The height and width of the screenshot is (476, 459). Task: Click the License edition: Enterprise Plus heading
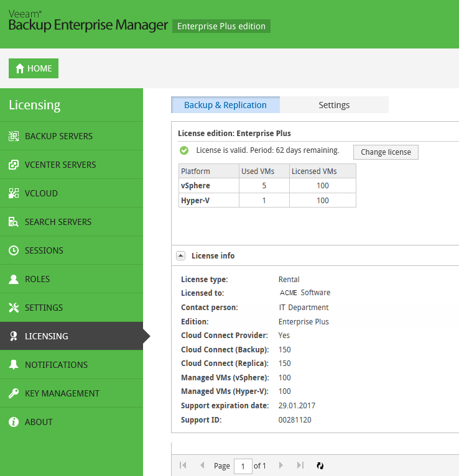pyautogui.click(x=234, y=133)
